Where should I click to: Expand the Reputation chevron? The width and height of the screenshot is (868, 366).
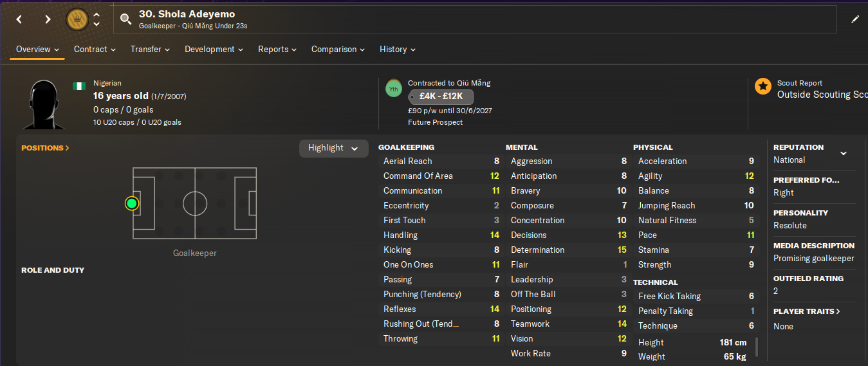coord(844,153)
